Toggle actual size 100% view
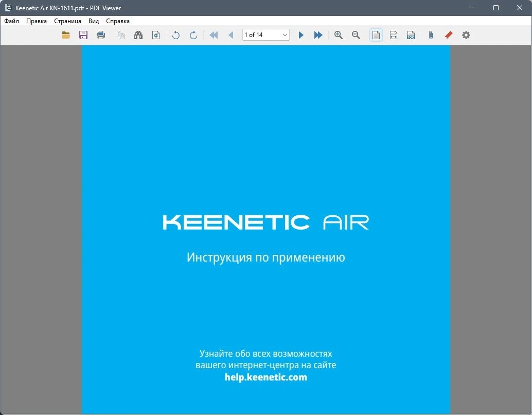The width and height of the screenshot is (532, 415). [x=411, y=35]
